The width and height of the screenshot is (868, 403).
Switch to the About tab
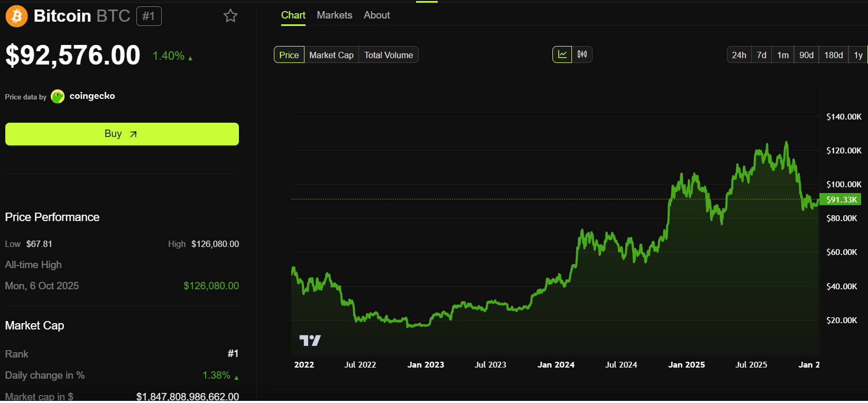(376, 15)
